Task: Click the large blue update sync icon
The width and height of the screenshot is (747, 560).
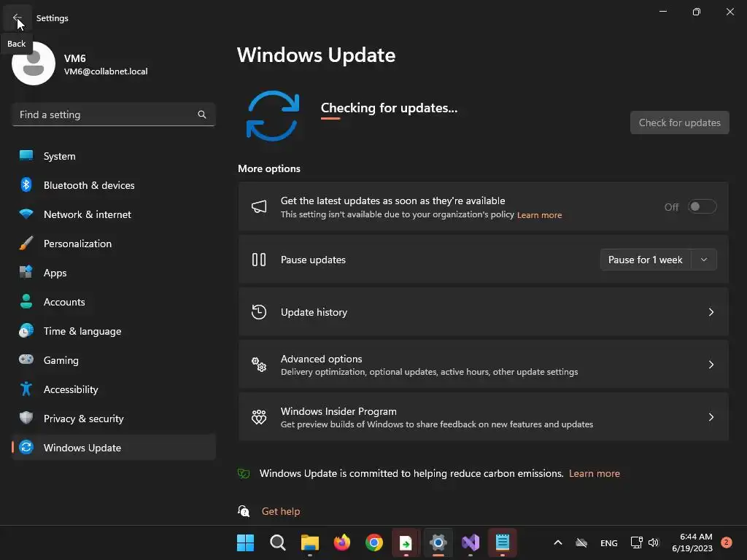Action: tap(273, 116)
